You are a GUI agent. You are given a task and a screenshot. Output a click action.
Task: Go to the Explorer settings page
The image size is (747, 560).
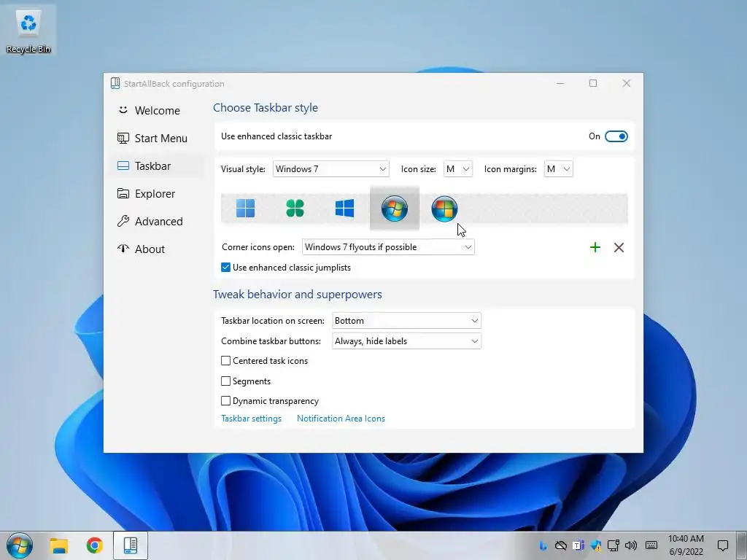click(157, 194)
